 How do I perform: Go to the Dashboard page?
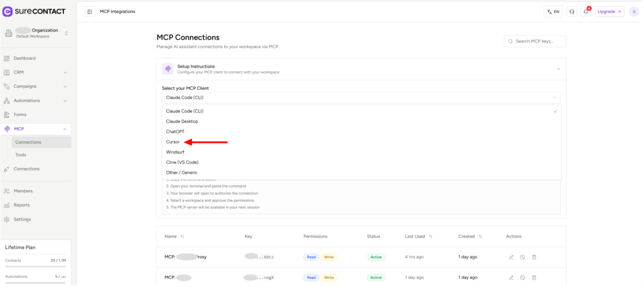(x=25, y=58)
